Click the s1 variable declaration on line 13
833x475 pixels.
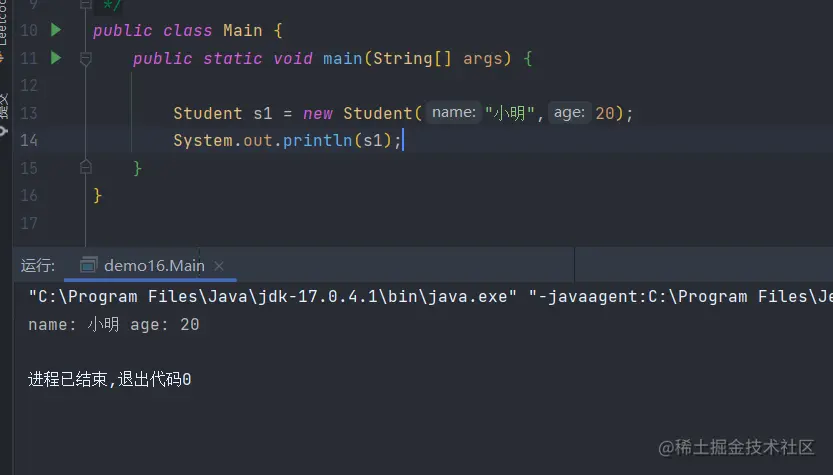pyautogui.click(x=262, y=113)
